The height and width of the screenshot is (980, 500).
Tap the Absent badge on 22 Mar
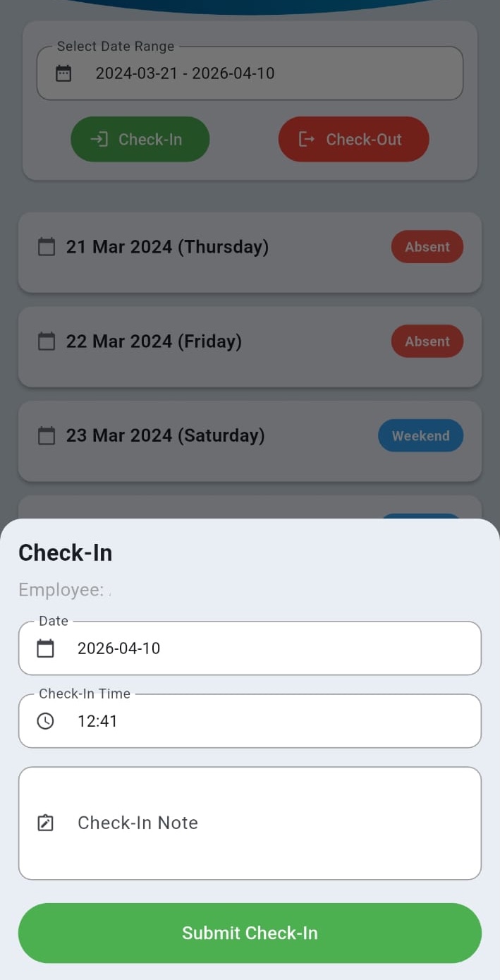427,341
